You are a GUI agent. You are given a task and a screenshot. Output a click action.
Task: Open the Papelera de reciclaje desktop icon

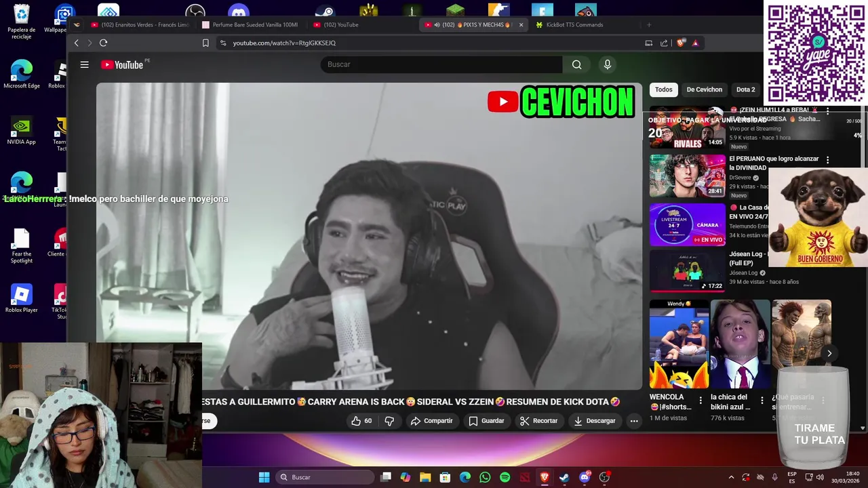click(21, 22)
